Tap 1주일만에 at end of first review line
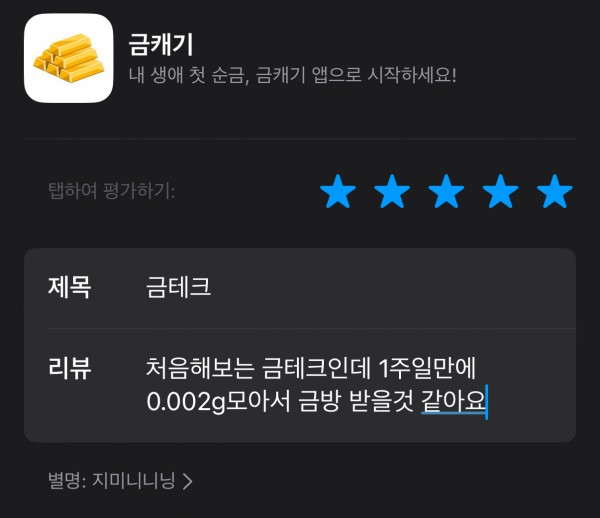Image resolution: width=600 pixels, height=518 pixels. click(x=427, y=368)
